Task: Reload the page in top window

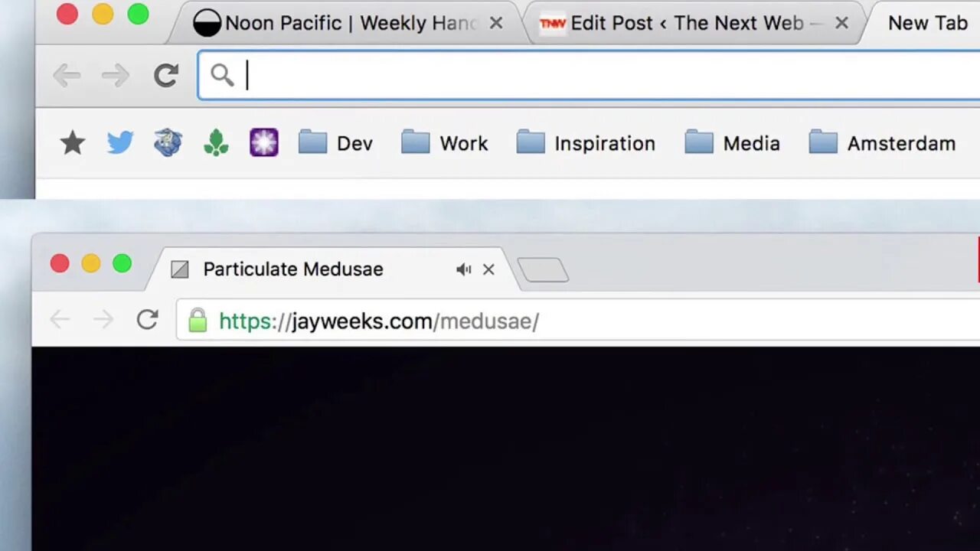Action: coord(165,75)
